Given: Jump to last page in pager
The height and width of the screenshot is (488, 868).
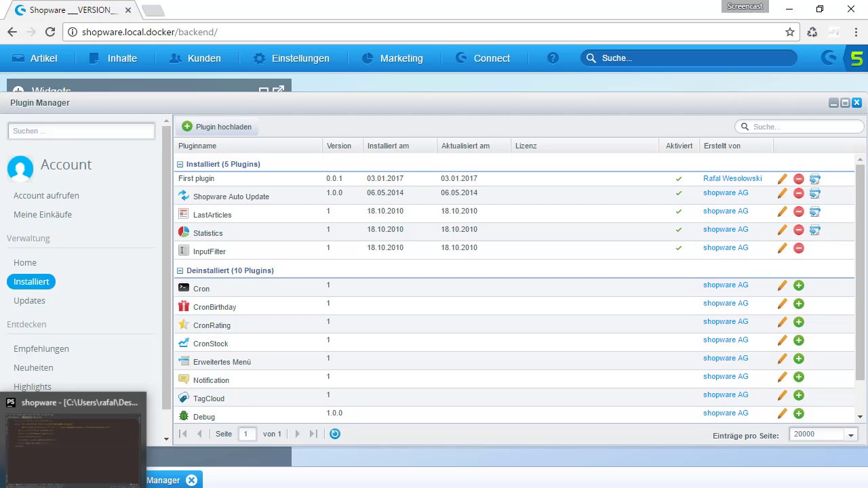Looking at the screenshot, I should 313,434.
